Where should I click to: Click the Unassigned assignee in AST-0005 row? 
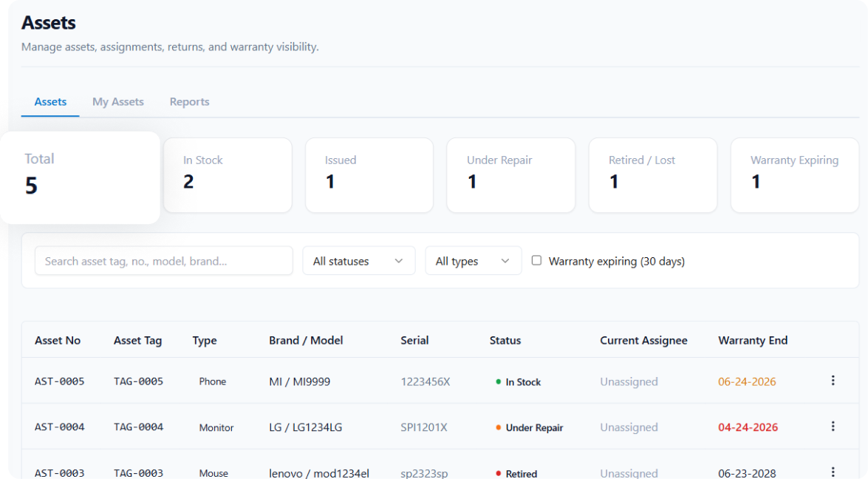(629, 381)
